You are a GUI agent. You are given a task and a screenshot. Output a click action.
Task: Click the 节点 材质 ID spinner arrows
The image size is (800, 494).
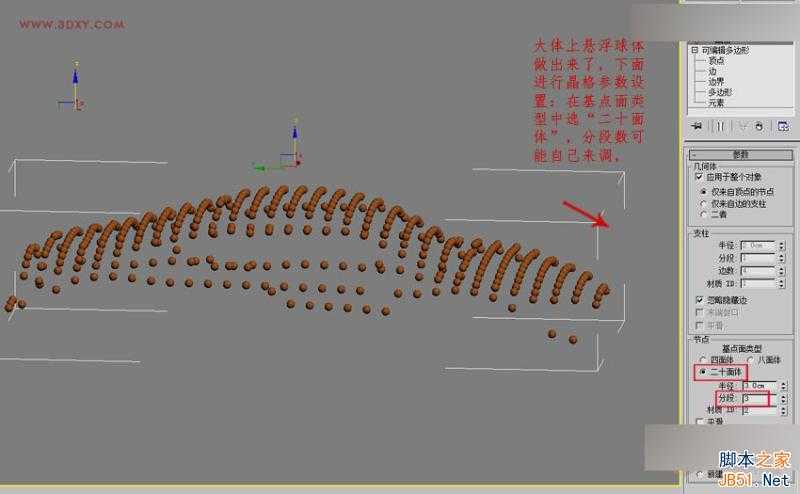coord(784,409)
